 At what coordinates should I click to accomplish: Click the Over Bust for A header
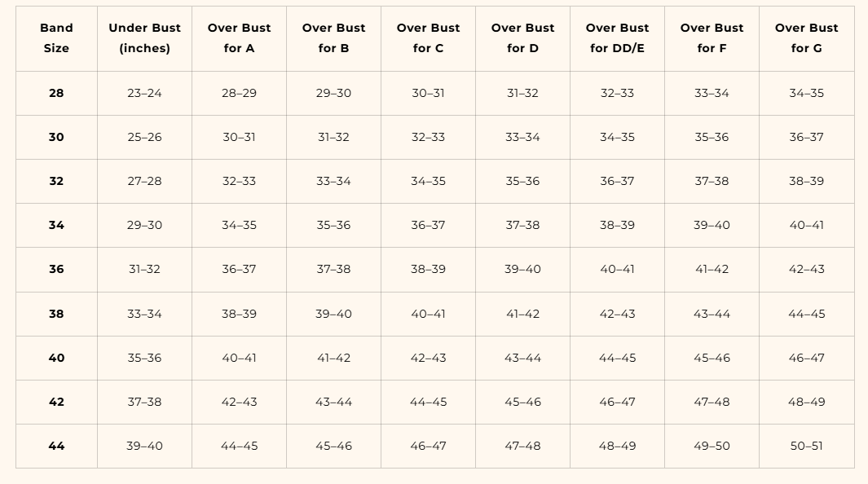click(x=239, y=38)
